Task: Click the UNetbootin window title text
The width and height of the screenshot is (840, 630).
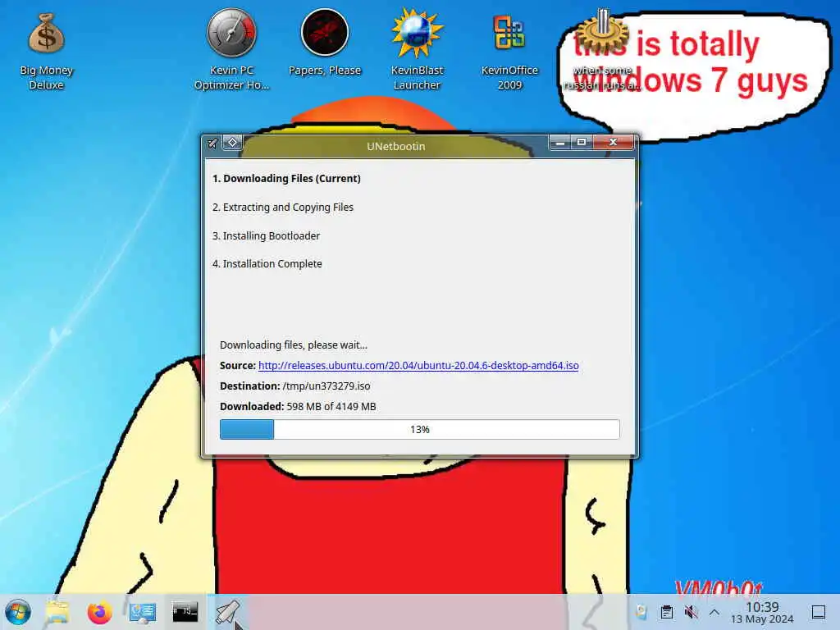Action: point(396,146)
